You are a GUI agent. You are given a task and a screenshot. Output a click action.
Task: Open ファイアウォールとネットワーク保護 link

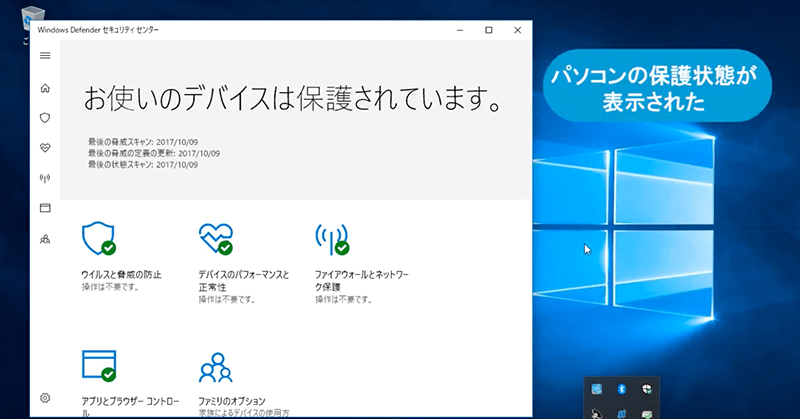click(362, 281)
